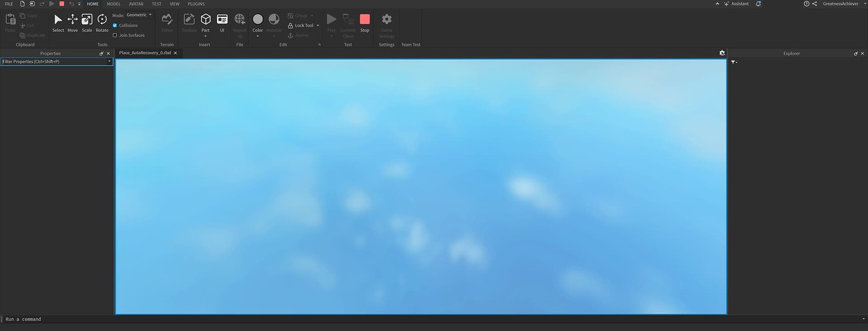
Task: Choose the Select tool
Action: (58, 23)
